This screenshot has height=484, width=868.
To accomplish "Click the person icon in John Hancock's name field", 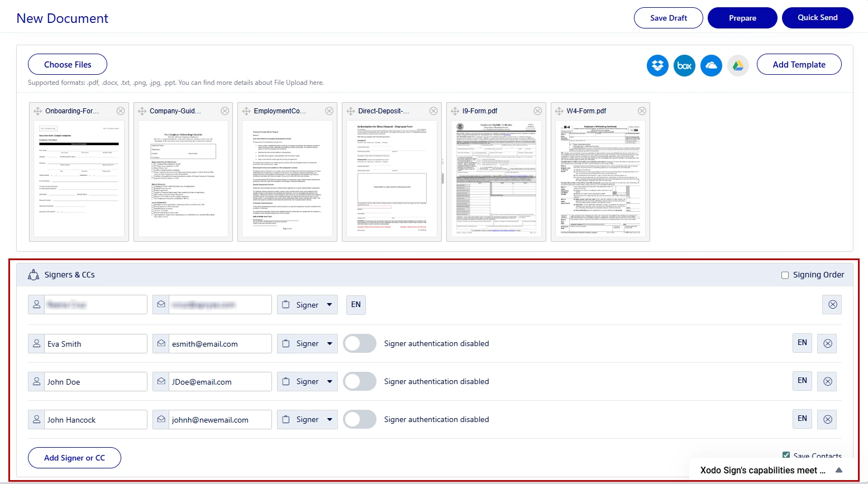I will [36, 419].
